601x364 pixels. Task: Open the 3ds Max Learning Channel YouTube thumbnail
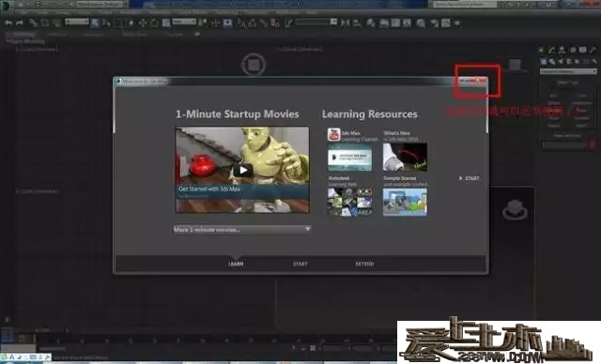tap(349, 158)
